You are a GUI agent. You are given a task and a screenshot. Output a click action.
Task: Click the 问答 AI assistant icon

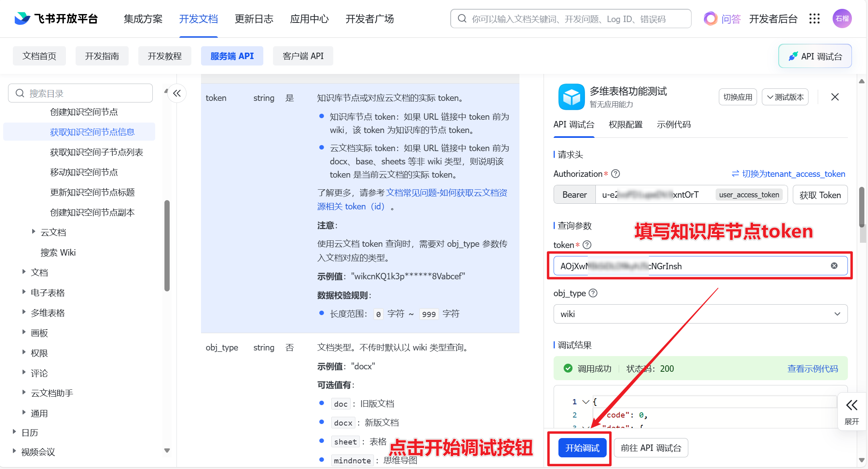click(710, 18)
